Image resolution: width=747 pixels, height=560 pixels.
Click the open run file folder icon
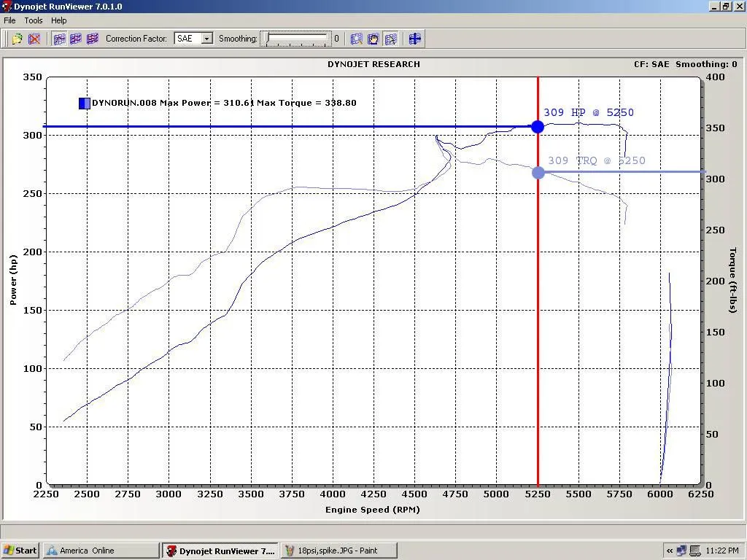click(17, 39)
